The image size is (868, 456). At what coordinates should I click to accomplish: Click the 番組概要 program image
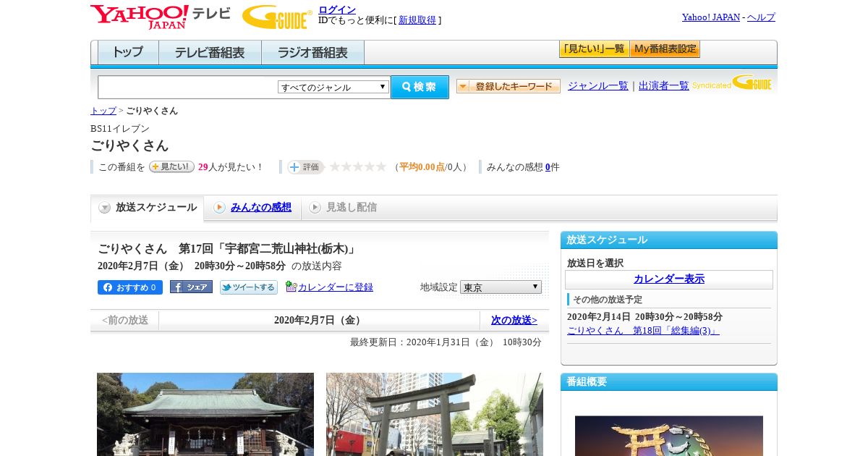click(669, 436)
